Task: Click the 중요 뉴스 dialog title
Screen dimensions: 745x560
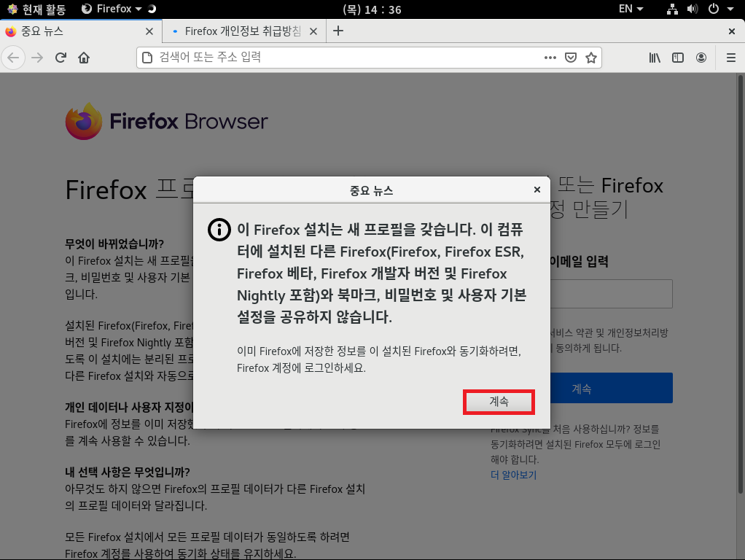Action: click(x=371, y=190)
